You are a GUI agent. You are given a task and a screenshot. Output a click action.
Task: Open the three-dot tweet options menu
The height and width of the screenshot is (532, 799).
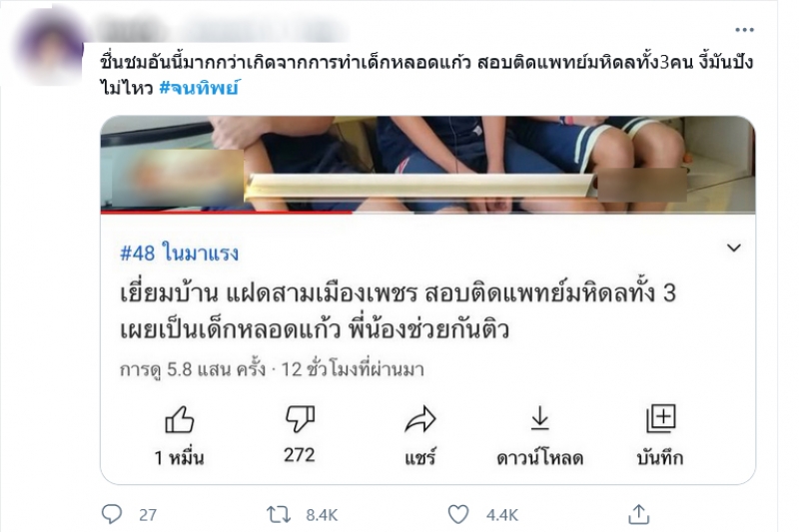[744, 30]
